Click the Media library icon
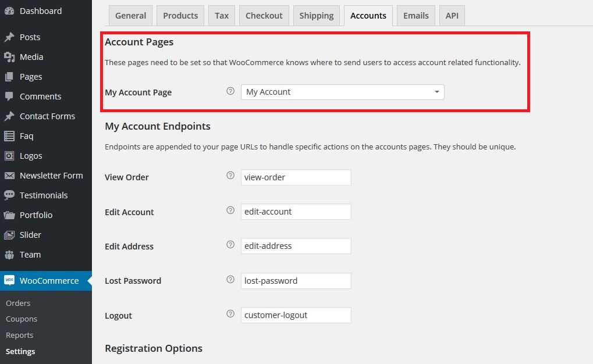593x364 pixels. (9, 57)
